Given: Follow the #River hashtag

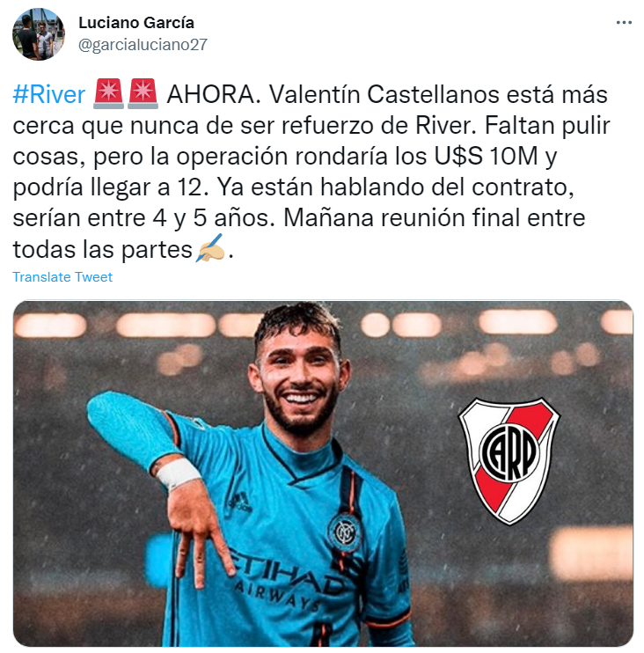Looking at the screenshot, I should point(48,94).
